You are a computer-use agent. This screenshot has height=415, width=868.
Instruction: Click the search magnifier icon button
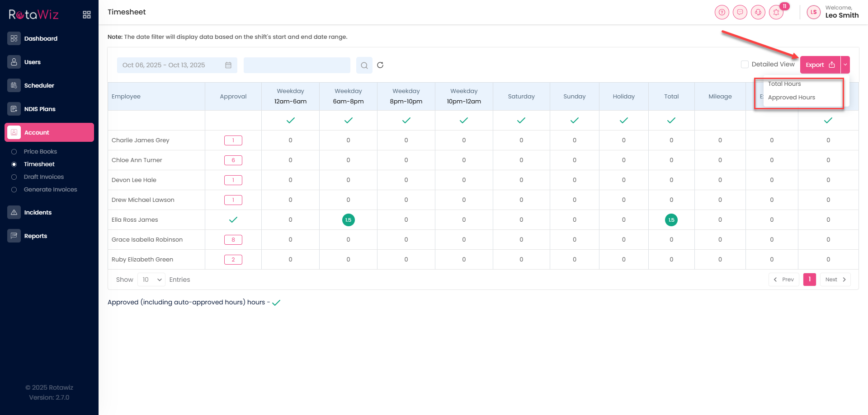364,65
